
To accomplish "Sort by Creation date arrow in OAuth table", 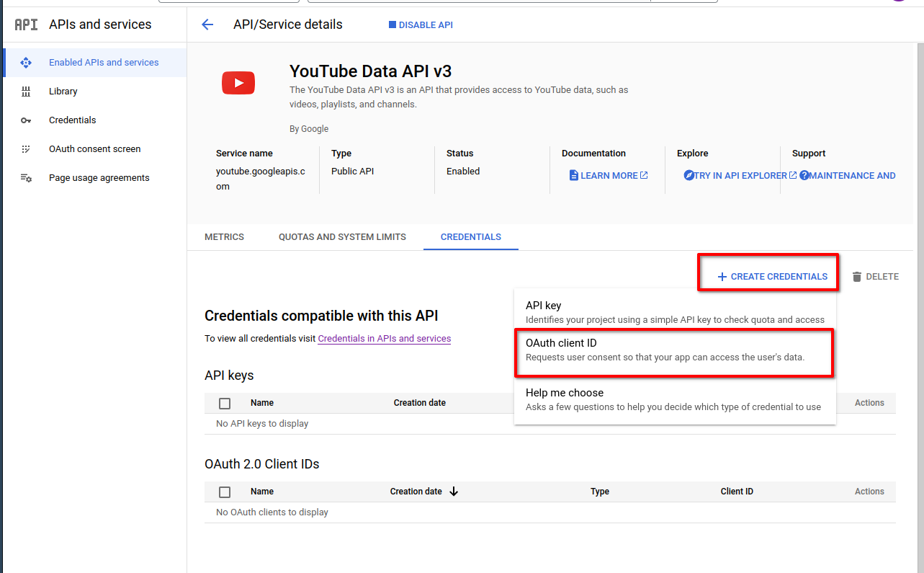I will 454,492.
